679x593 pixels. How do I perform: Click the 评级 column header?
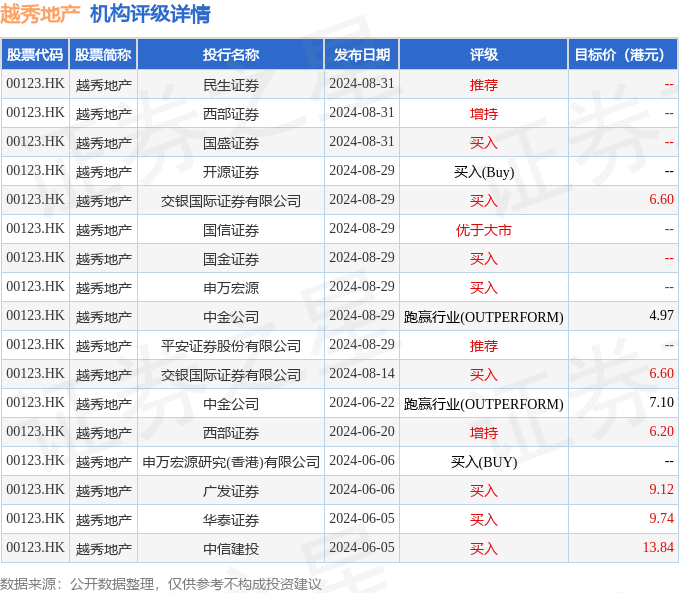(484, 55)
